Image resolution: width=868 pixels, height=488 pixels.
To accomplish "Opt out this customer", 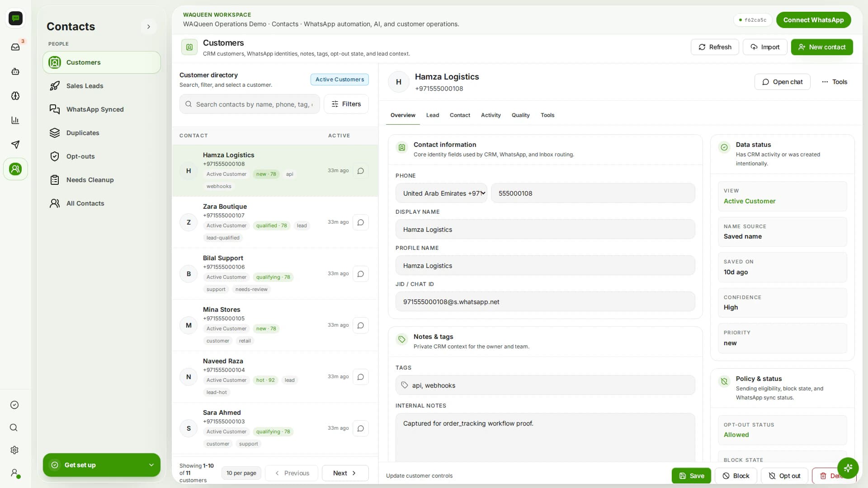I will click(x=784, y=476).
